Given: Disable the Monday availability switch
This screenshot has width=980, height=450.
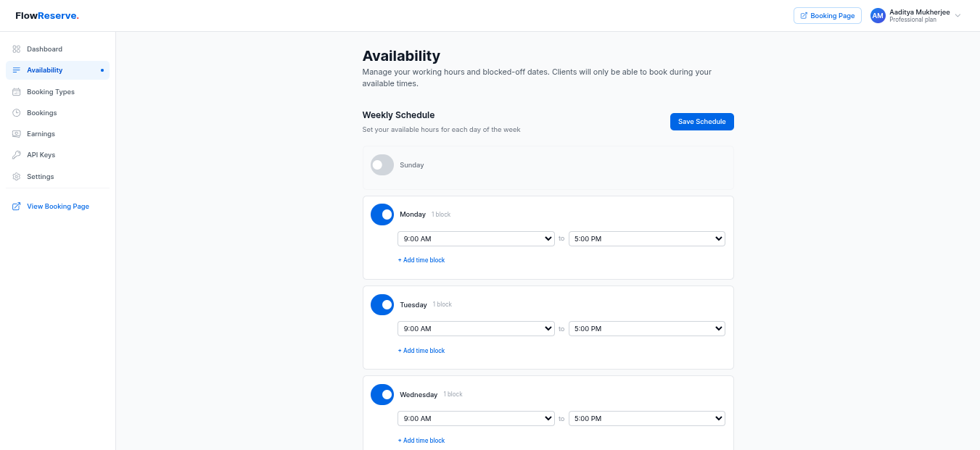Looking at the screenshot, I should pos(382,214).
